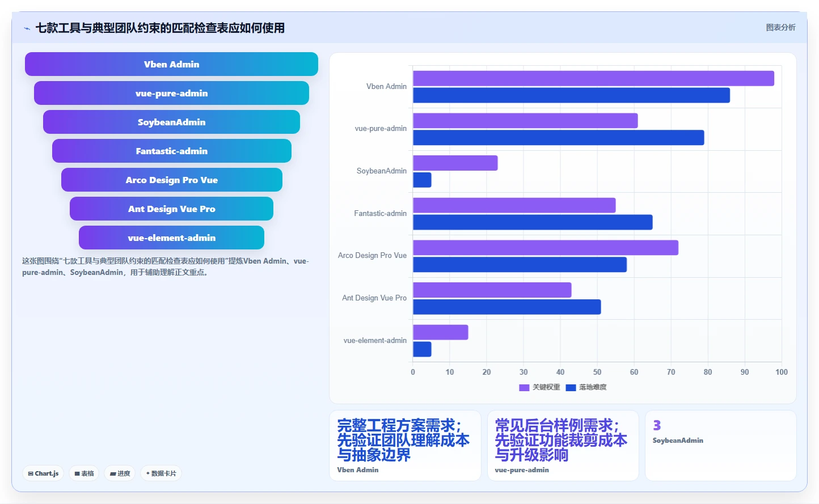Click Fantastic-admin purple chart bar

point(514,205)
